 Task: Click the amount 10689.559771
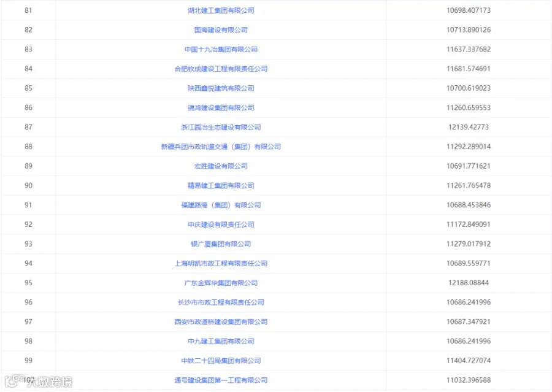[x=468, y=263]
